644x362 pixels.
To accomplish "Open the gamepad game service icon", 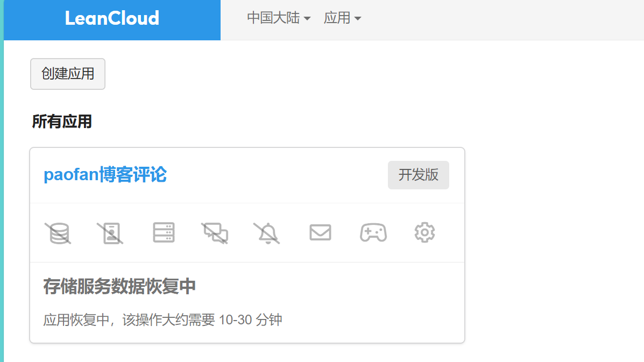I will pos(373,233).
